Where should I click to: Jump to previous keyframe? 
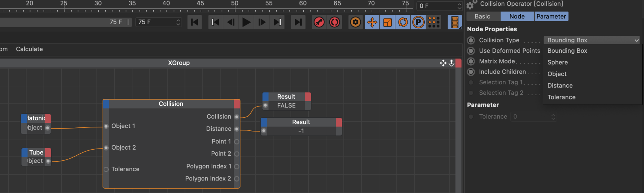[215, 22]
